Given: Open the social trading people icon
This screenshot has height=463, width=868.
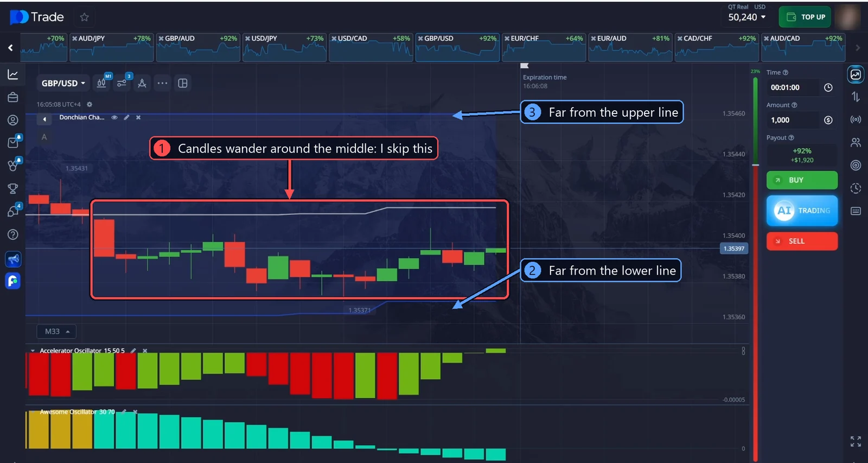Looking at the screenshot, I should (856, 142).
